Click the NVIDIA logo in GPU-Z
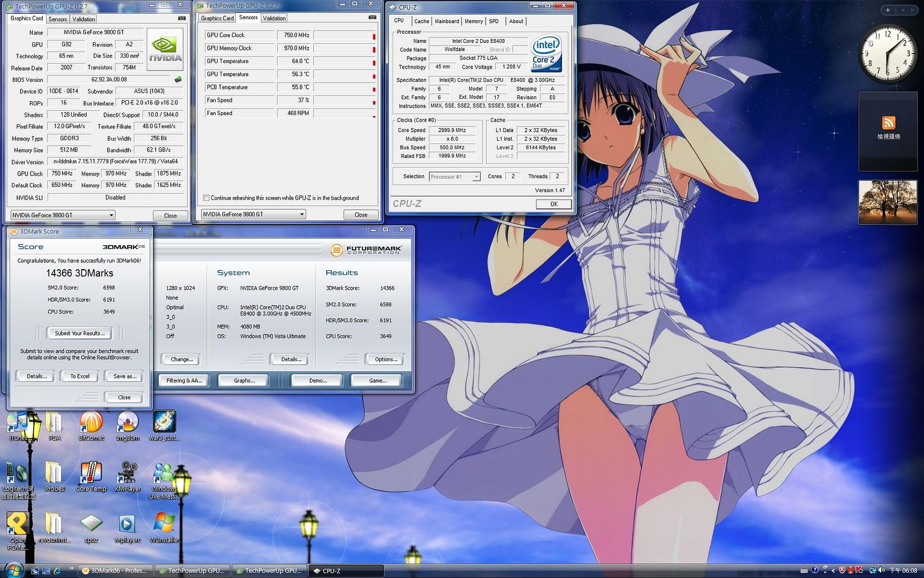This screenshot has width=924, height=578. point(165,49)
